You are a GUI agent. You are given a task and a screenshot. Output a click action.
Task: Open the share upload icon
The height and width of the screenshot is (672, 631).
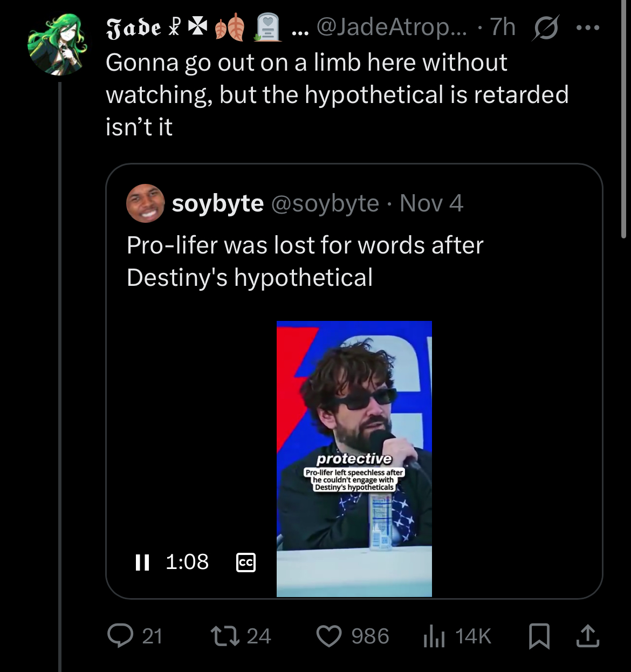pyautogui.click(x=588, y=635)
